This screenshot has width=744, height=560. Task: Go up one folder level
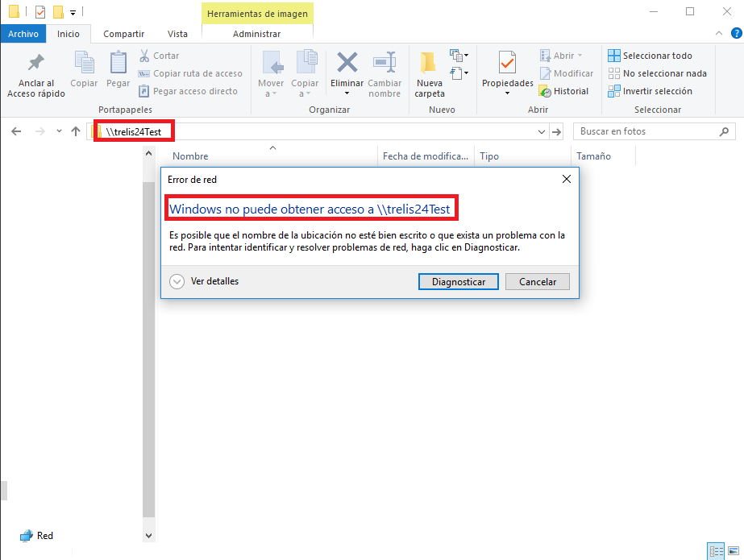76,131
